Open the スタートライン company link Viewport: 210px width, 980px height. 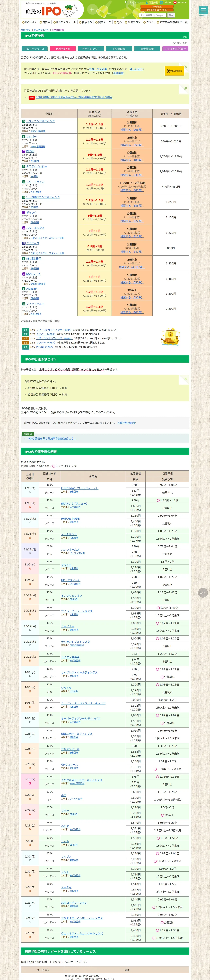click(35, 182)
